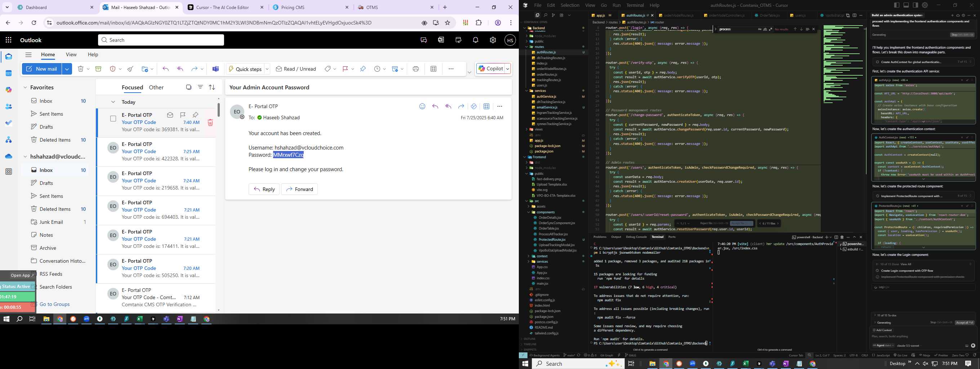The image size is (980, 369).
Task: Open the Selection menu in Cursor
Action: [570, 5]
